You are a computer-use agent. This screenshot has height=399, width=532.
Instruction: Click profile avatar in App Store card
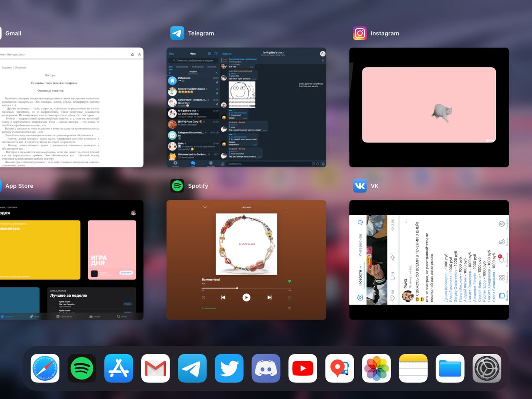133,212
